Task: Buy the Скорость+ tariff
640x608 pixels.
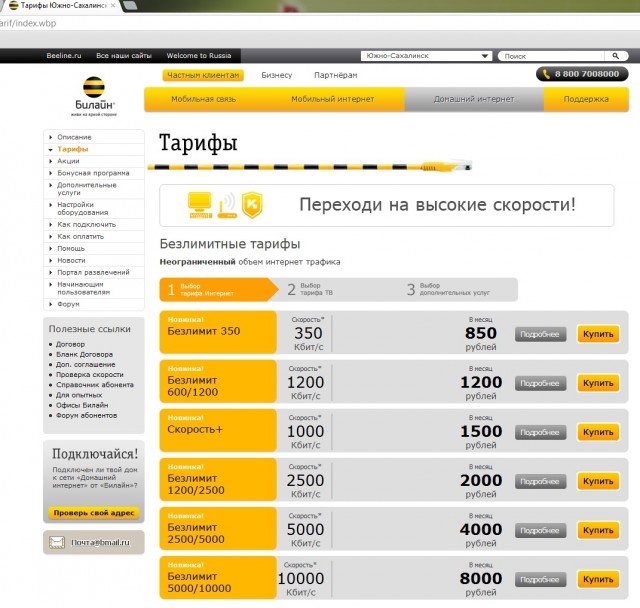Action: 598,432
